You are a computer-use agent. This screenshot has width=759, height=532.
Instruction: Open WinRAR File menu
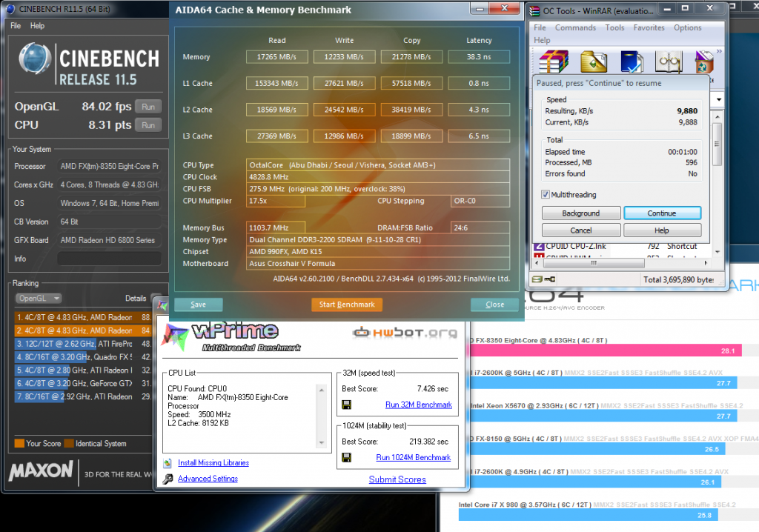[x=540, y=27]
